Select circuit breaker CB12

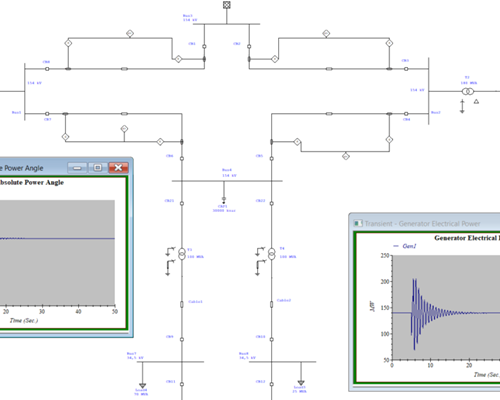pos(272,384)
